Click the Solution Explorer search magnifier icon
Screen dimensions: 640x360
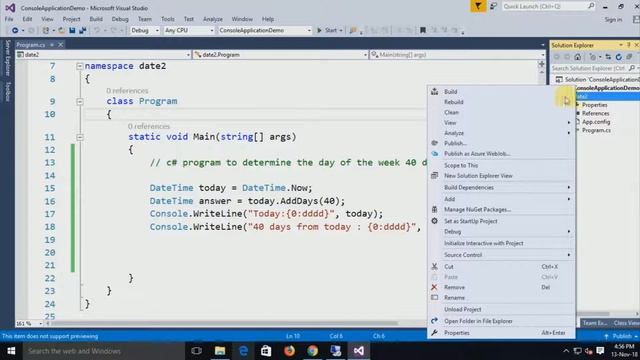(632, 68)
